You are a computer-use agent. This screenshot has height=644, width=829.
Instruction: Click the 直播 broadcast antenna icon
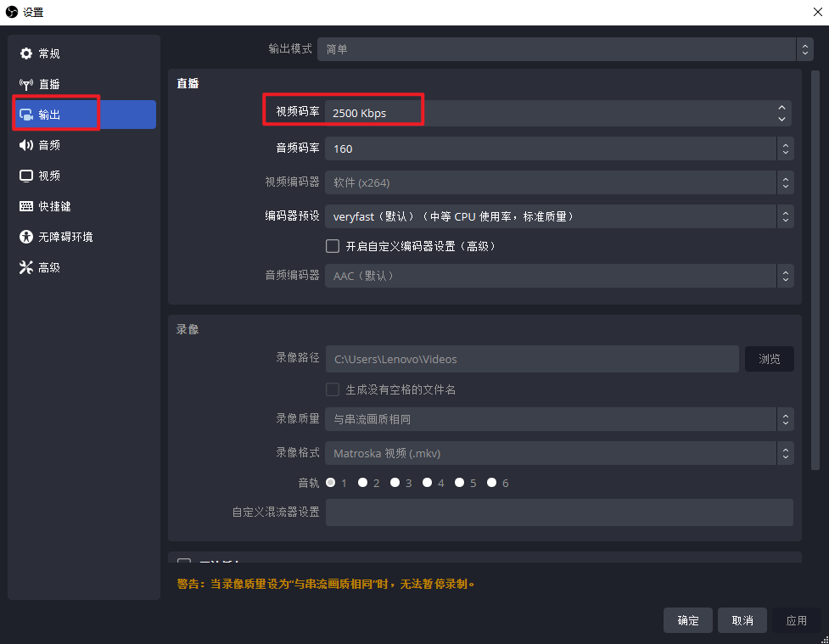[25, 85]
